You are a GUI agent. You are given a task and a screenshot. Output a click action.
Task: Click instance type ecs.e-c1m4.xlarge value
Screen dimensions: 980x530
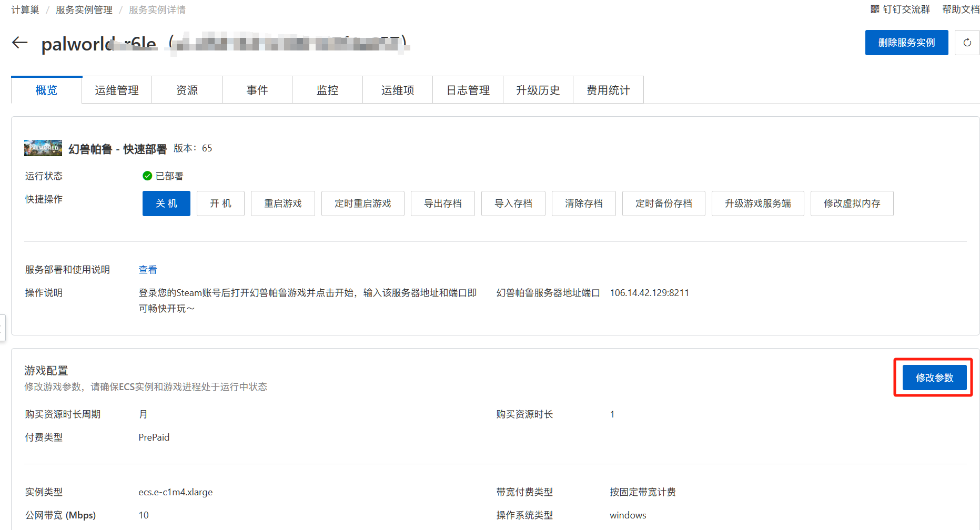coord(176,492)
